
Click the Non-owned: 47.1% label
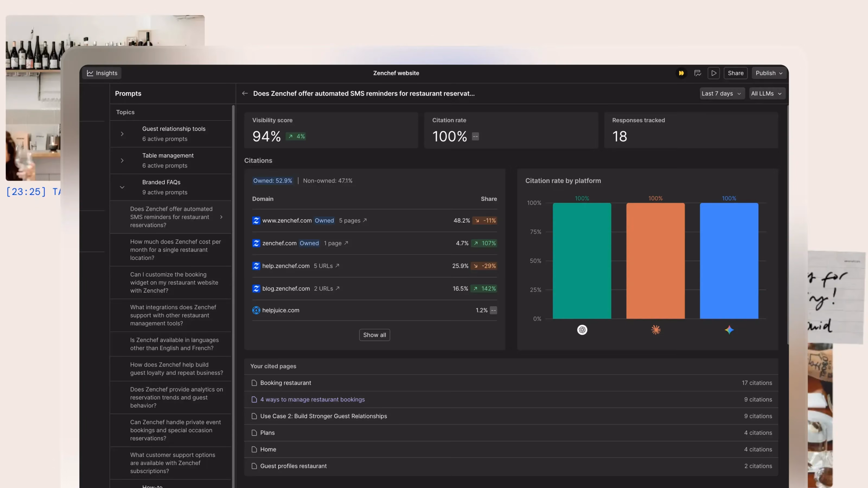pos(327,181)
